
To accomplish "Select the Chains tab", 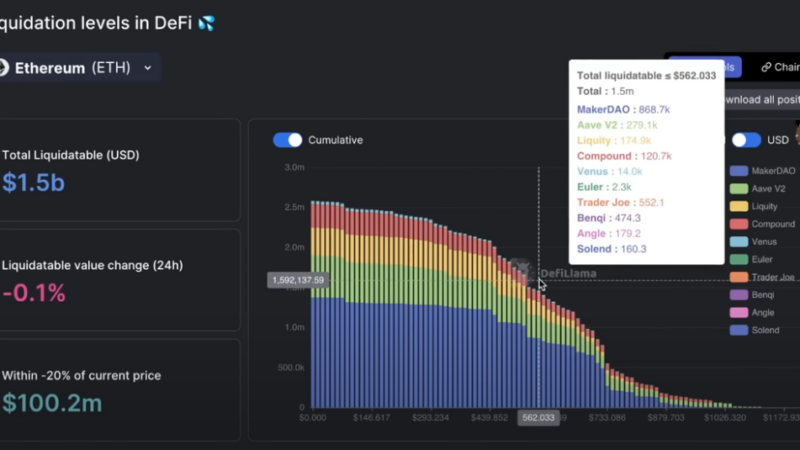I will (x=781, y=67).
